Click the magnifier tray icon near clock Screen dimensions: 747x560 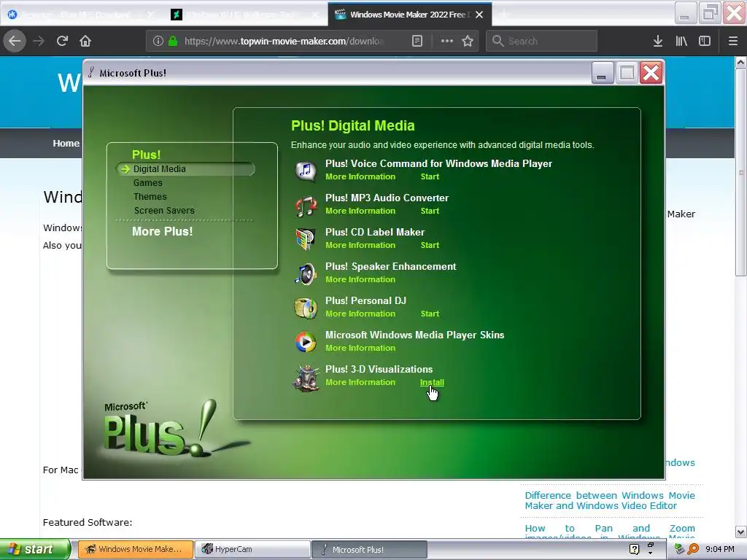[x=693, y=549]
